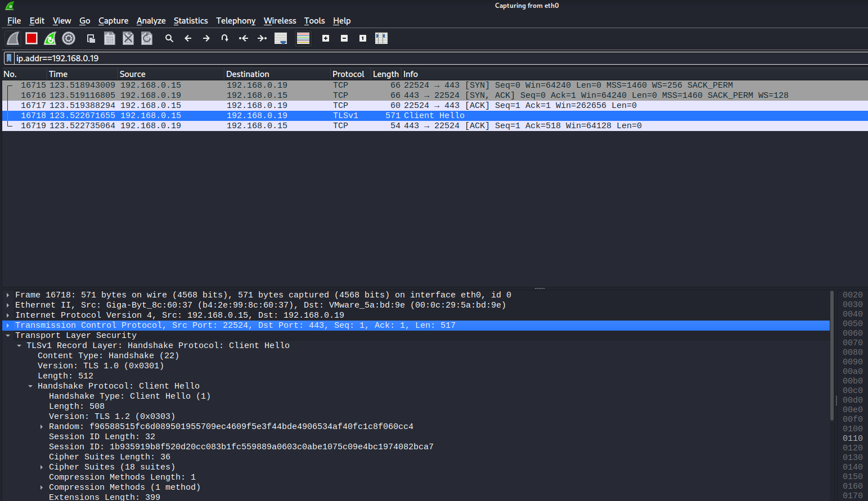Start a new capture with the shark fin icon

(x=13, y=38)
